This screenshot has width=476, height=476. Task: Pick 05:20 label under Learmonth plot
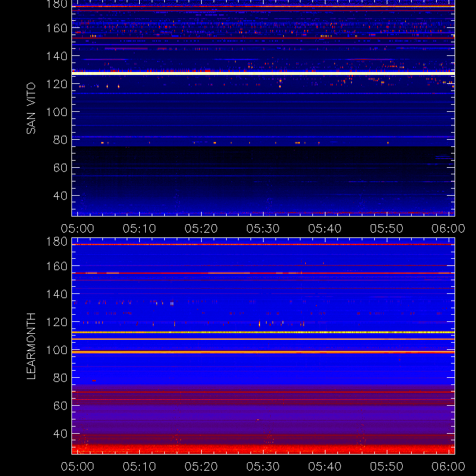click(201, 466)
